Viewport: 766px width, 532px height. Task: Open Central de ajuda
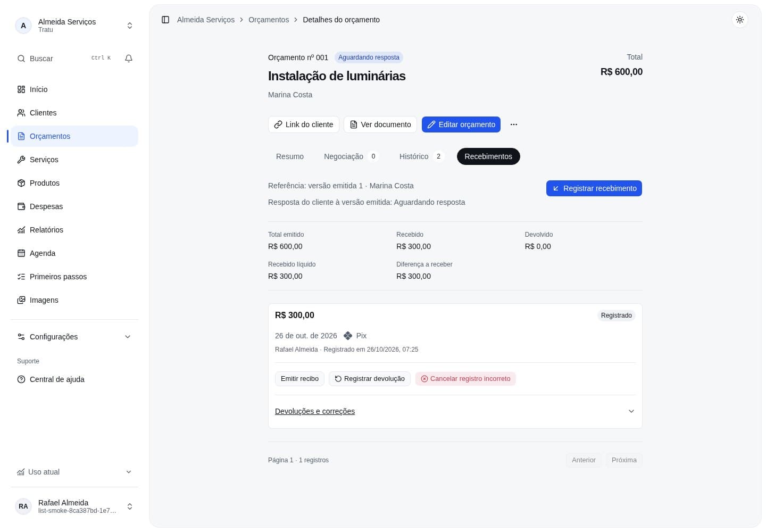tap(74, 379)
